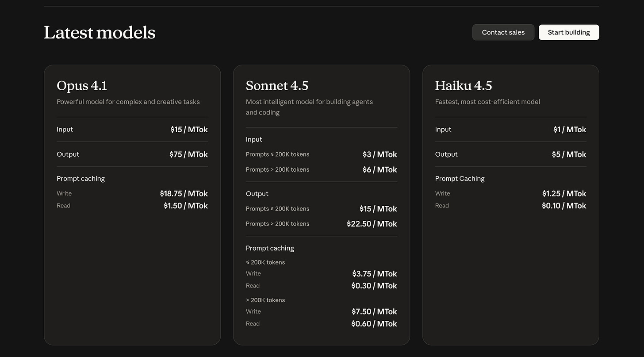Click 'Most intelligent model for building agents' description
This screenshot has width=644, height=357.
(x=309, y=107)
